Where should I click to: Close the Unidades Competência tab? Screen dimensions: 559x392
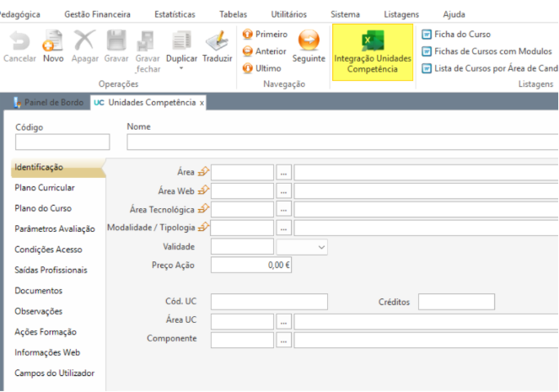coord(202,103)
